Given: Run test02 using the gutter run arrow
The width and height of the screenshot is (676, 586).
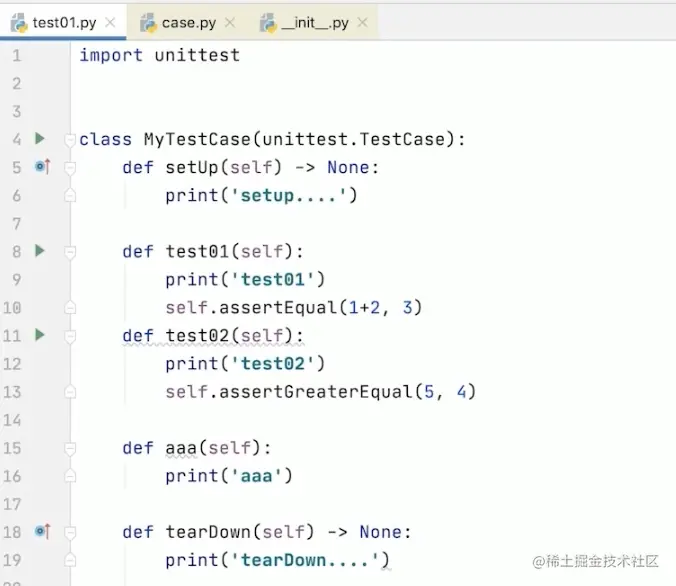Looking at the screenshot, I should [x=40, y=335].
